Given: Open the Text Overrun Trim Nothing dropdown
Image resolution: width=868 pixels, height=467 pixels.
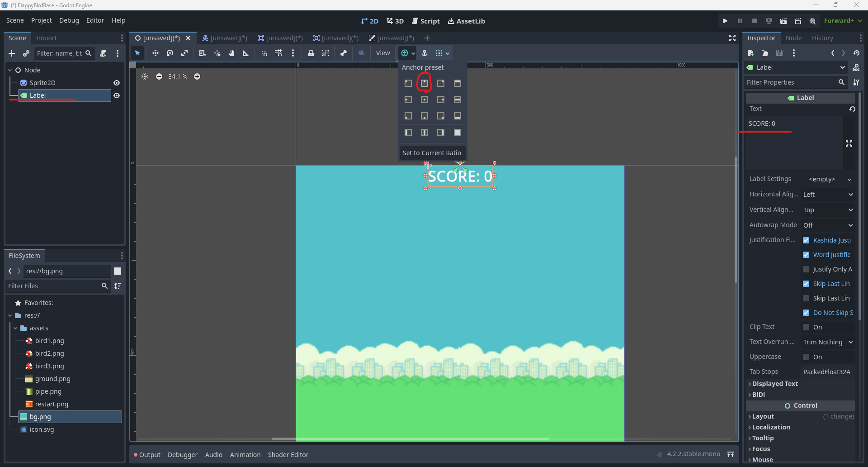Looking at the screenshot, I should tap(828, 342).
